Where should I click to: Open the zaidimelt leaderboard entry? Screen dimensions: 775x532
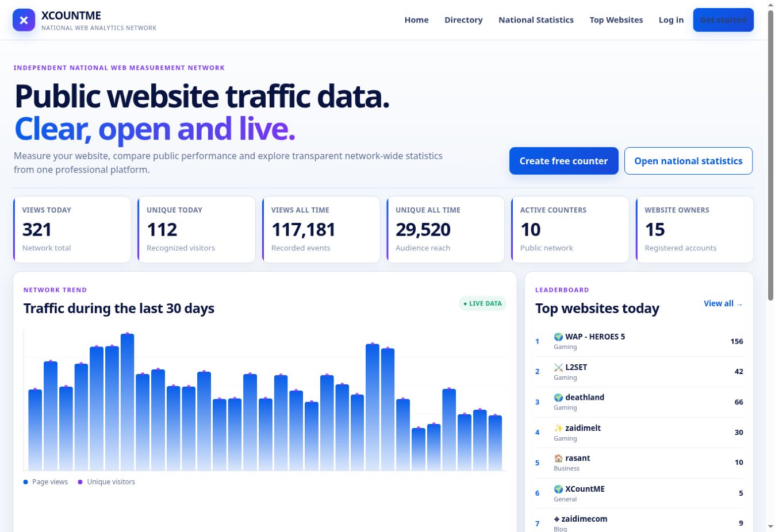click(639, 433)
